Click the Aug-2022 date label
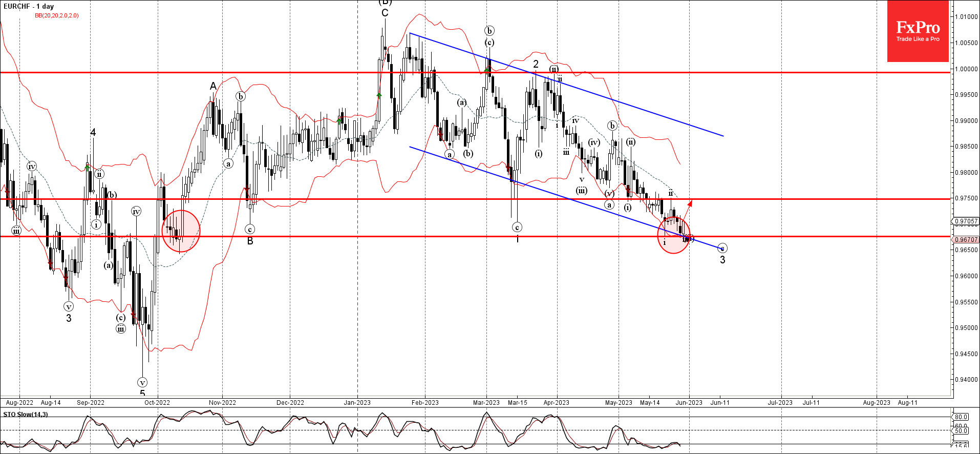 tap(19, 403)
